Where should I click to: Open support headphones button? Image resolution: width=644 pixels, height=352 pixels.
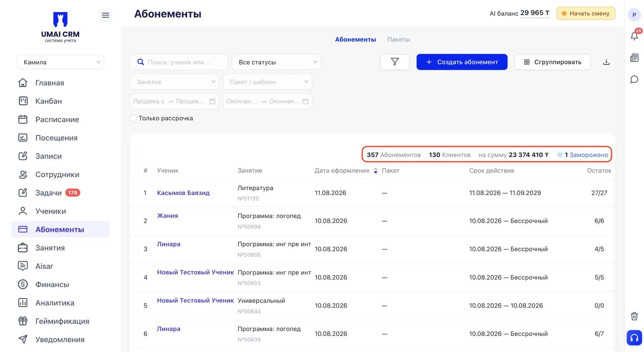point(634,338)
